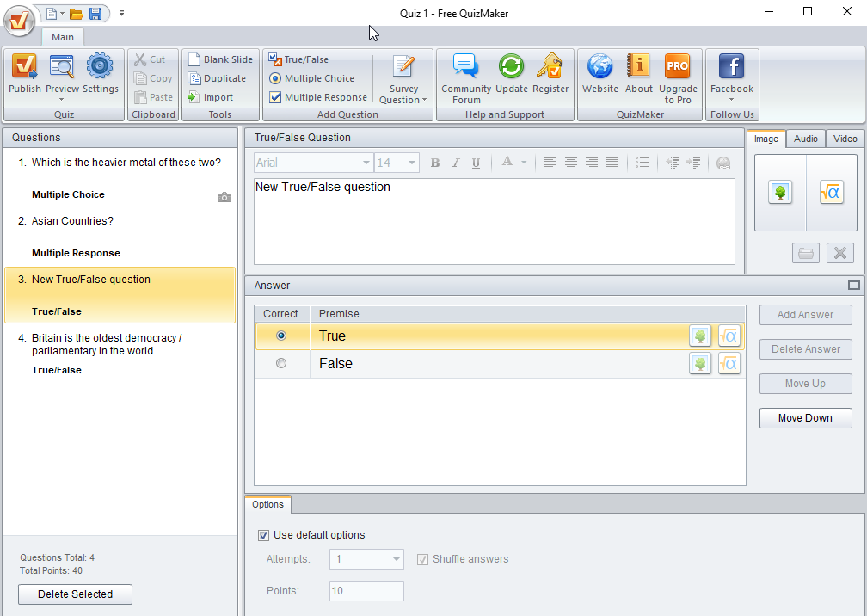Select the Options tab
This screenshot has height=616, width=867.
(268, 504)
